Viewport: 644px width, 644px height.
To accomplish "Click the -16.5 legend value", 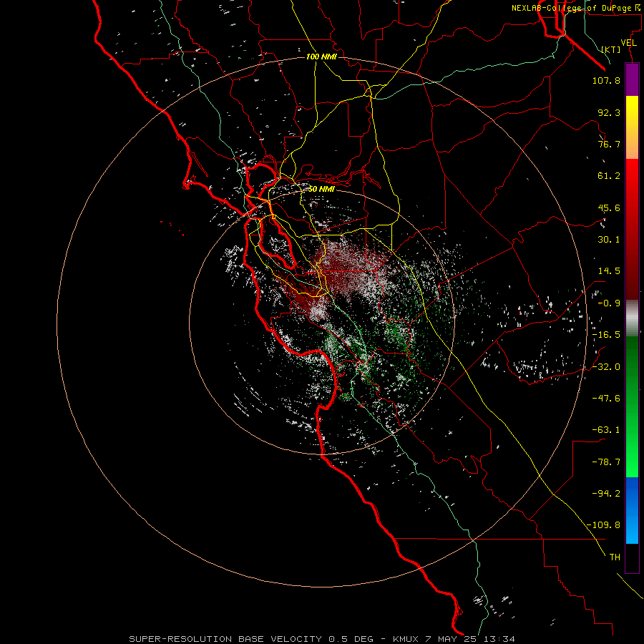I will 606,335.
